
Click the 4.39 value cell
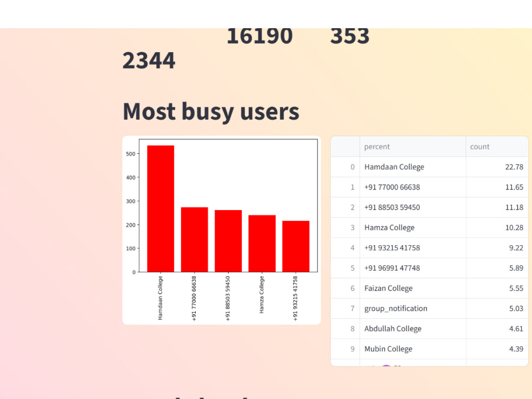point(497,349)
